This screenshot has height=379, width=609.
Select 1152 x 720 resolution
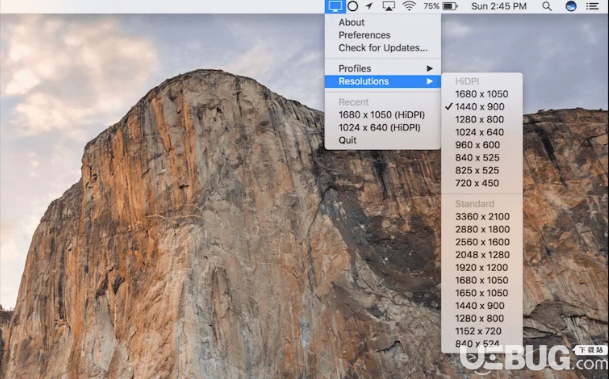click(482, 332)
